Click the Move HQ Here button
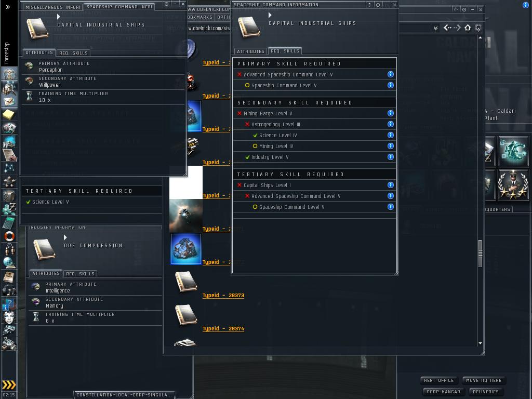The image size is (532, 399). coord(484,380)
